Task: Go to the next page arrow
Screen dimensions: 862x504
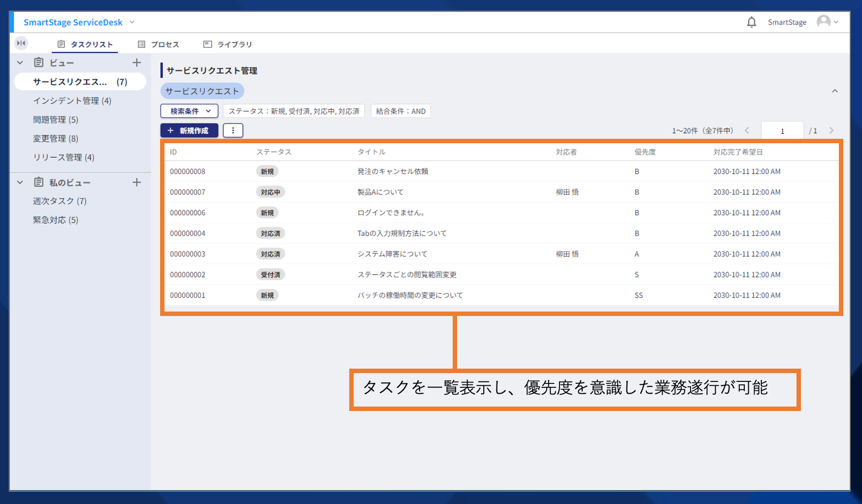Action: 831,130
